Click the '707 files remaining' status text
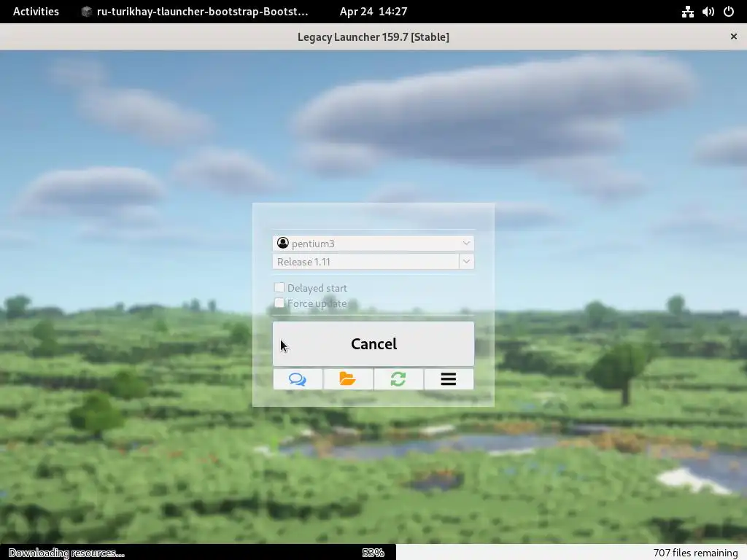Screen dimensions: 747x560 pos(695,553)
